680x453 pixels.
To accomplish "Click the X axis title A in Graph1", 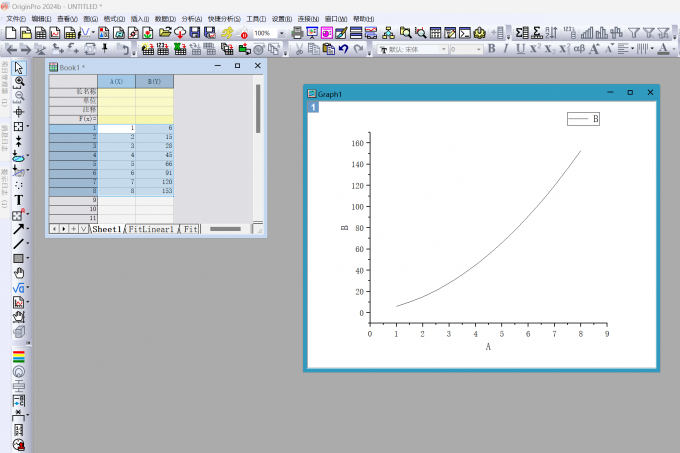I will click(x=488, y=347).
